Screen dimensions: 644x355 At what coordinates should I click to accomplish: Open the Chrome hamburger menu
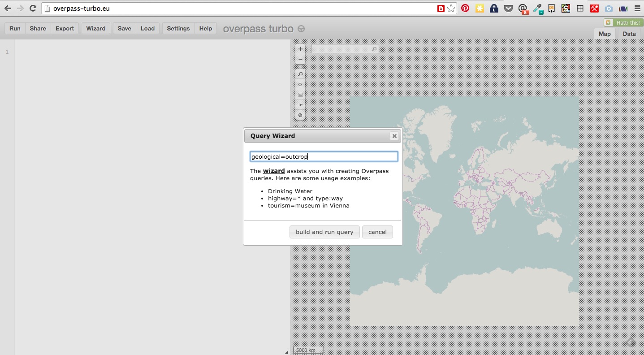(x=637, y=8)
